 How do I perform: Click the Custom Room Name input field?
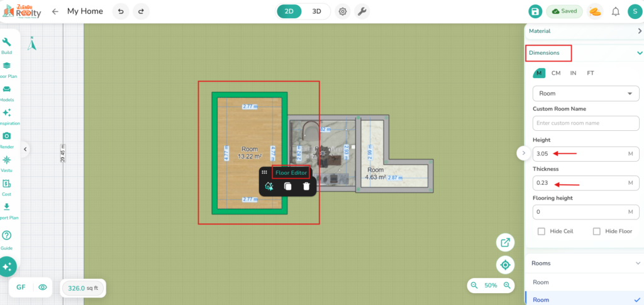point(586,123)
